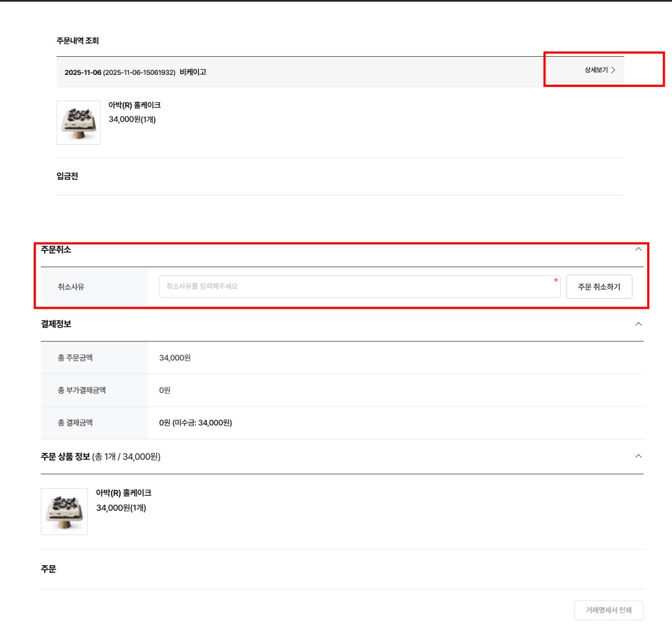Click the chevron arrow beside 상세보기
This screenshot has width=672, height=633.
(613, 70)
